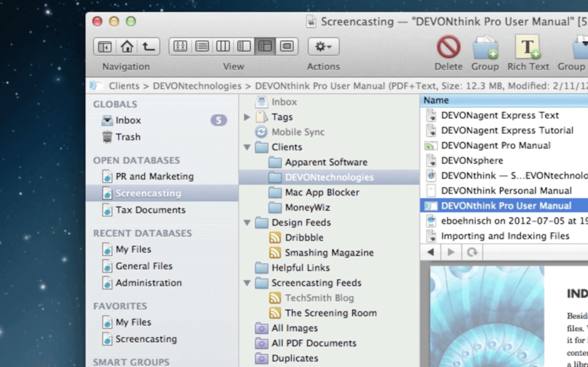Collapse the Clients group triangle
Screen dimensions: 588x367
247,147
